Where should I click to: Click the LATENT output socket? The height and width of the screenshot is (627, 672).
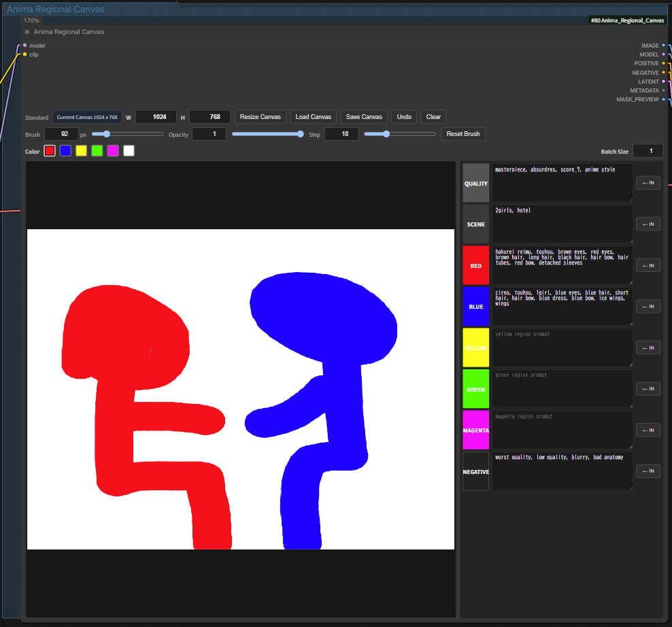(663, 82)
